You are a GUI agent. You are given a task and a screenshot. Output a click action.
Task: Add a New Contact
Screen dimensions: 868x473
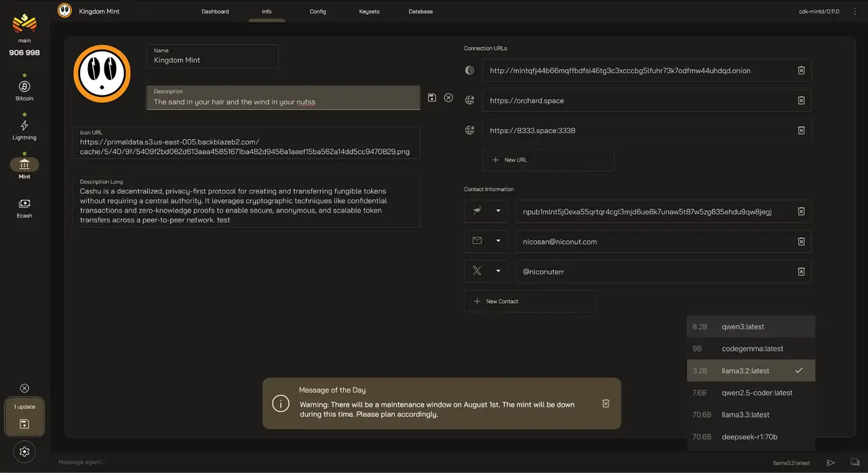coord(530,301)
